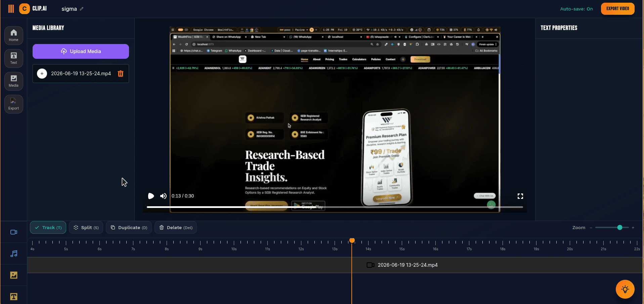
Task: Toggle the Track (T) mode button
Action: tap(48, 227)
